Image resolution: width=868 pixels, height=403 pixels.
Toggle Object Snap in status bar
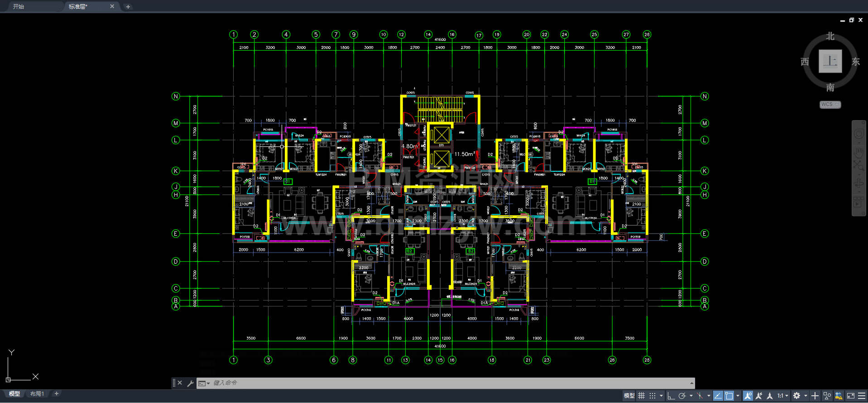coord(729,396)
